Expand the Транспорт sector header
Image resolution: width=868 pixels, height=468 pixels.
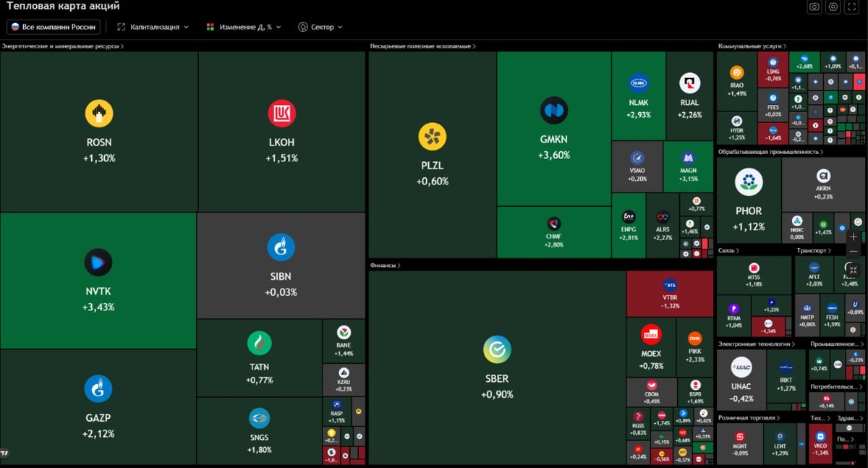[x=814, y=250]
